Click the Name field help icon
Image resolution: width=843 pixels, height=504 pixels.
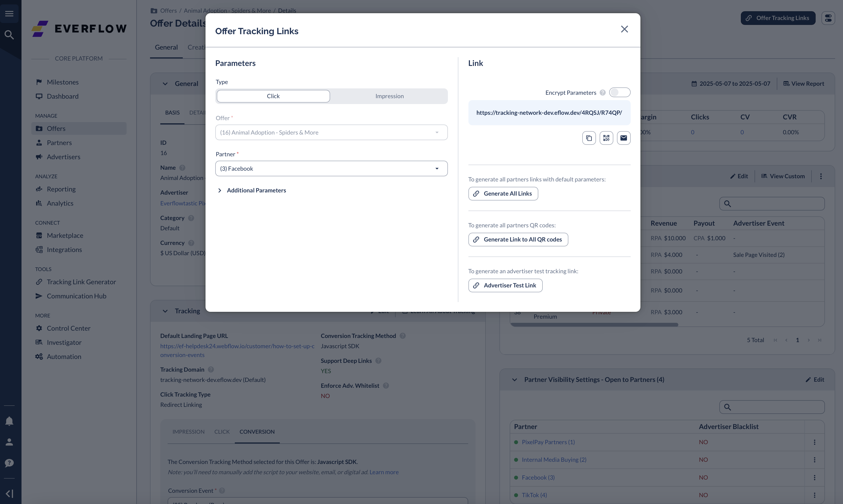pyautogui.click(x=182, y=168)
